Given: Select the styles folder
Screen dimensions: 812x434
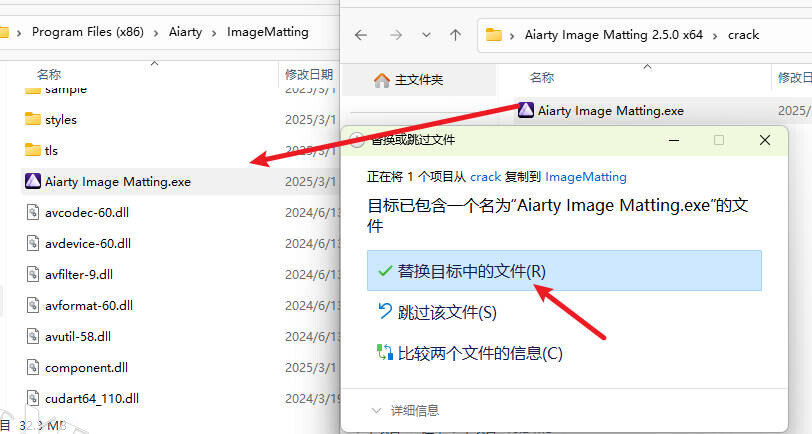Looking at the screenshot, I should (x=61, y=120).
